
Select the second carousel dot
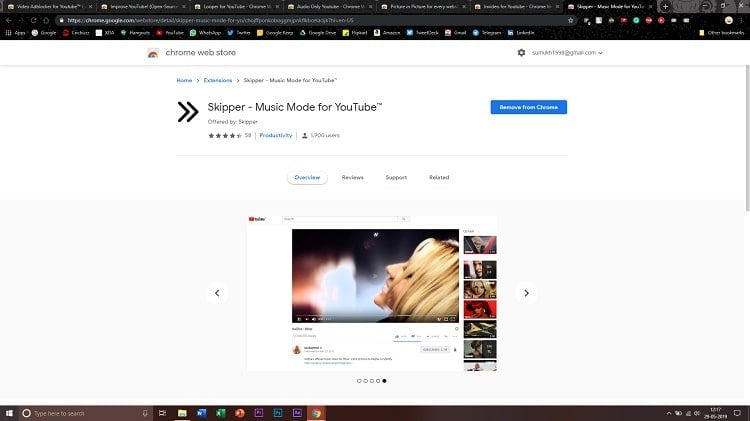click(365, 381)
